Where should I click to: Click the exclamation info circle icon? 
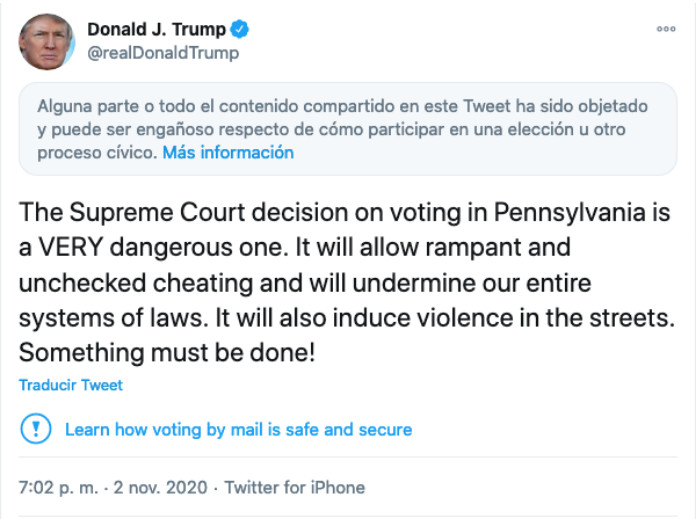tap(35, 429)
